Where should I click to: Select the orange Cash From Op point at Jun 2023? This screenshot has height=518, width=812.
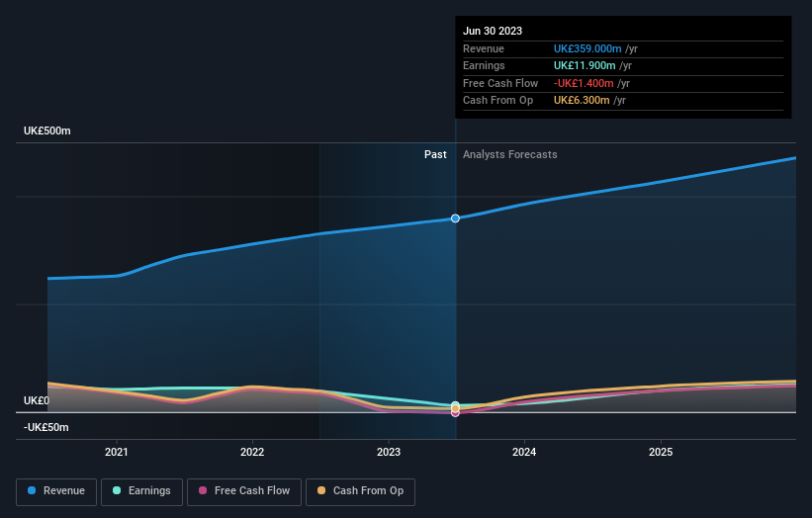tap(455, 409)
